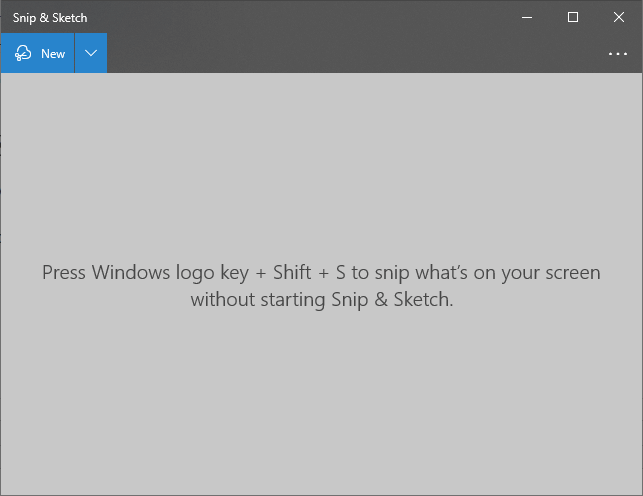
Task: Click the square maximize icon
Action: coord(573,17)
